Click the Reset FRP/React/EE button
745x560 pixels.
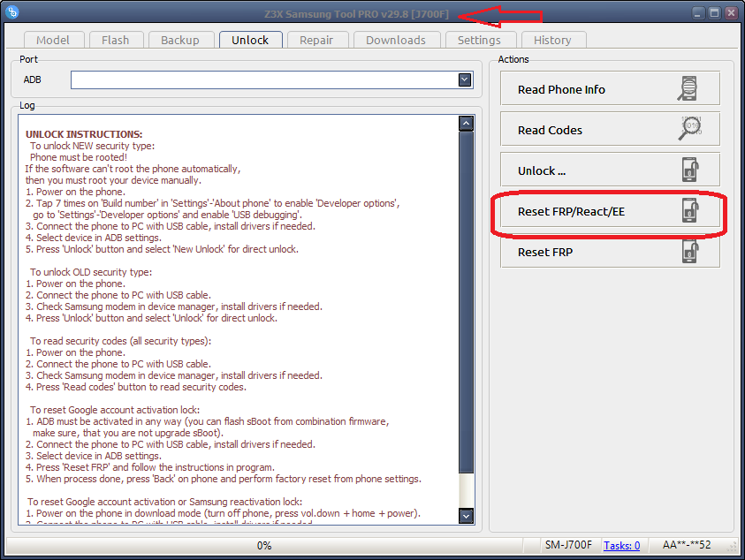coord(610,211)
